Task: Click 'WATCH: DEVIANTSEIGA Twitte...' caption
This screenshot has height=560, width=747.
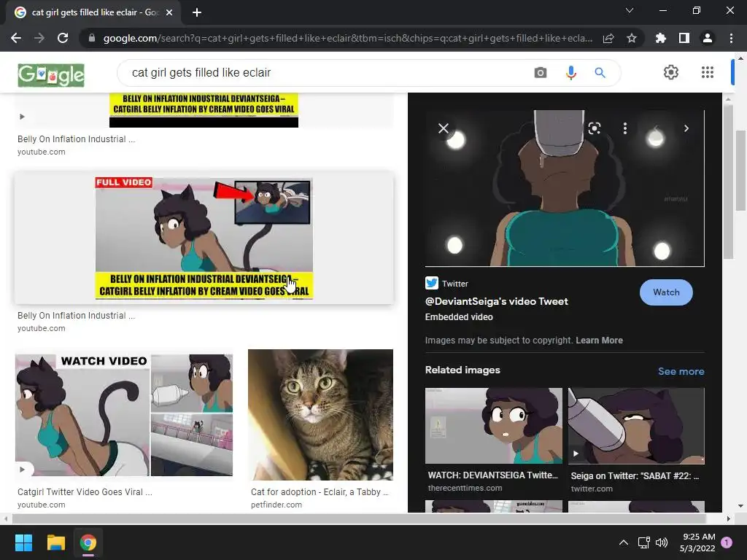Action: point(492,475)
